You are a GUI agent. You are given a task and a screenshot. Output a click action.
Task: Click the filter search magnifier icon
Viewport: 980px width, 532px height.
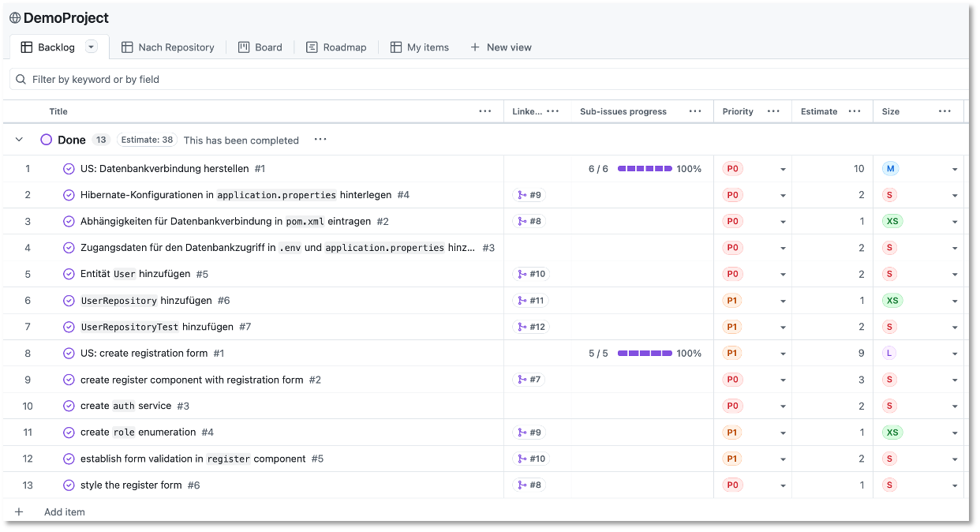click(21, 80)
